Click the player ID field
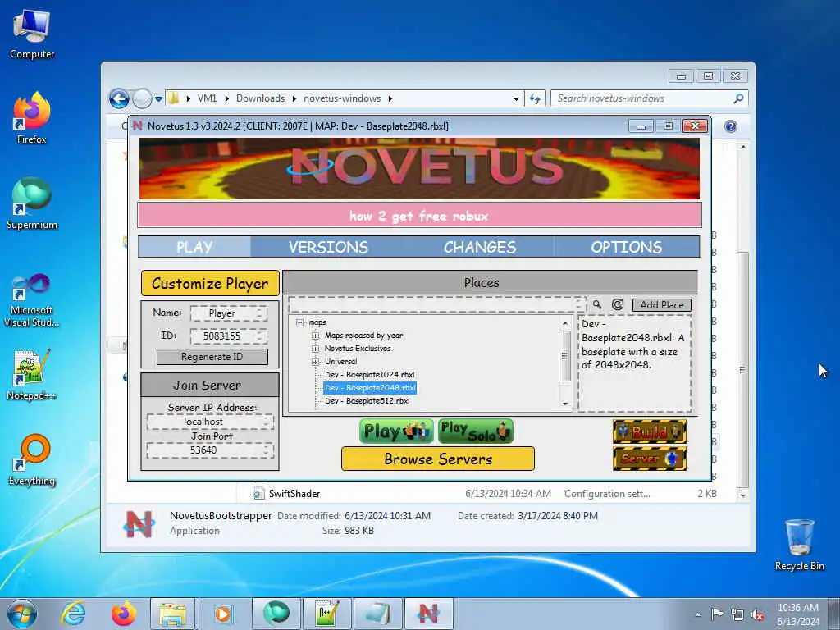Image resolution: width=840 pixels, height=630 pixels. click(x=230, y=336)
